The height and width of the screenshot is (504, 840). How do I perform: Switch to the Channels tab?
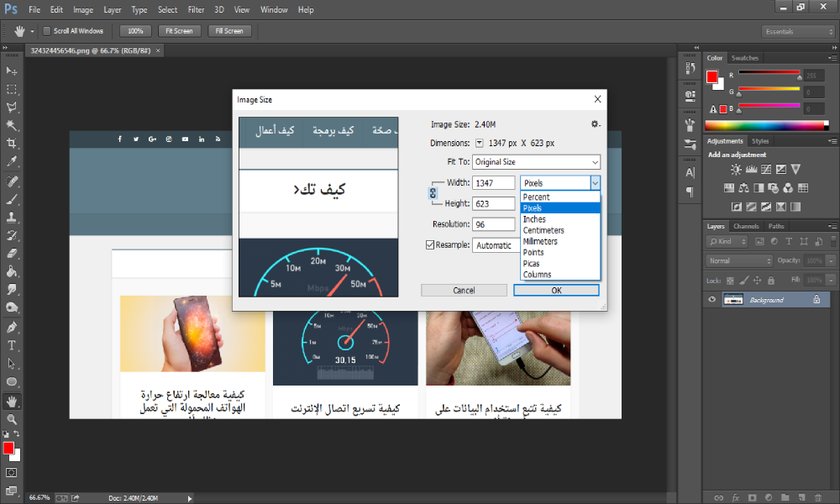(746, 226)
